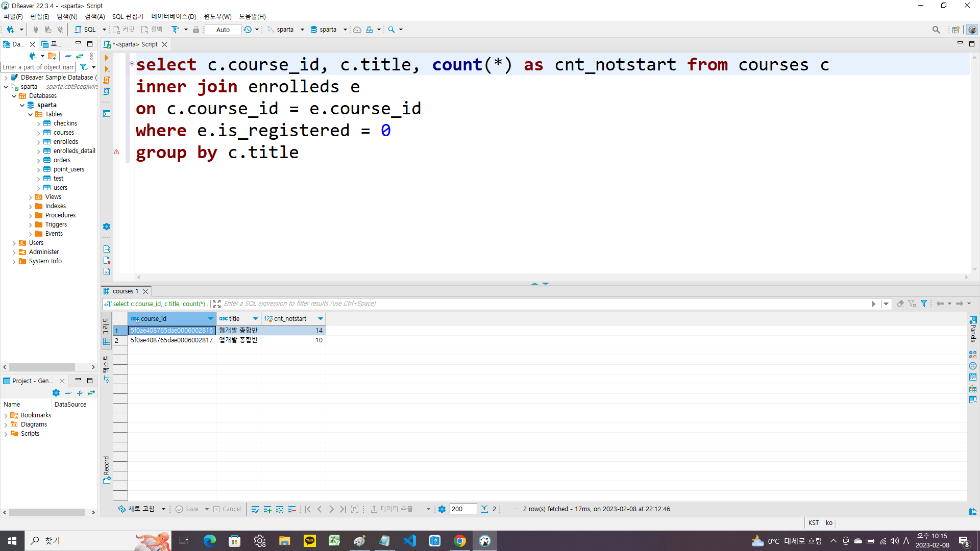Click collapse all icon in database navigator
The width and height of the screenshot is (980, 551).
coord(68,56)
